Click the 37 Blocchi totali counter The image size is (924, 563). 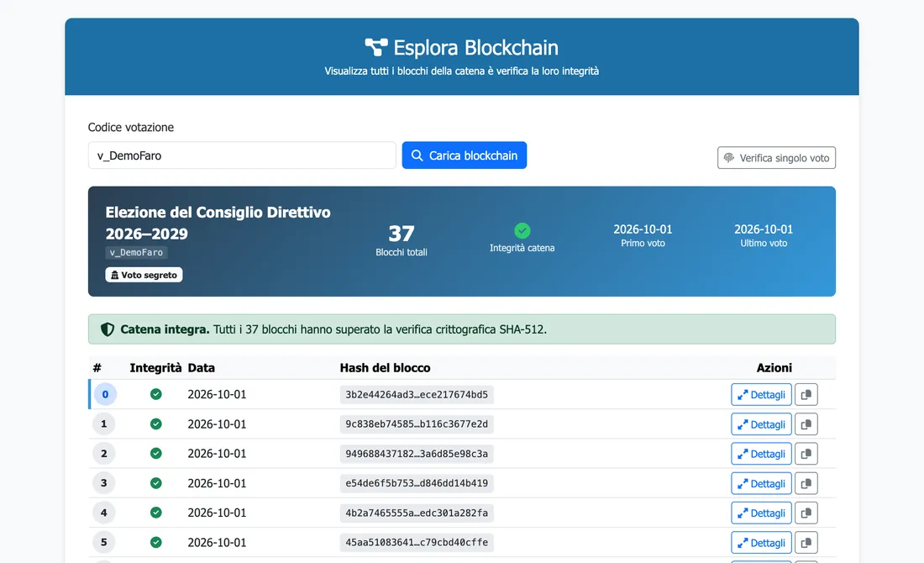[402, 240]
